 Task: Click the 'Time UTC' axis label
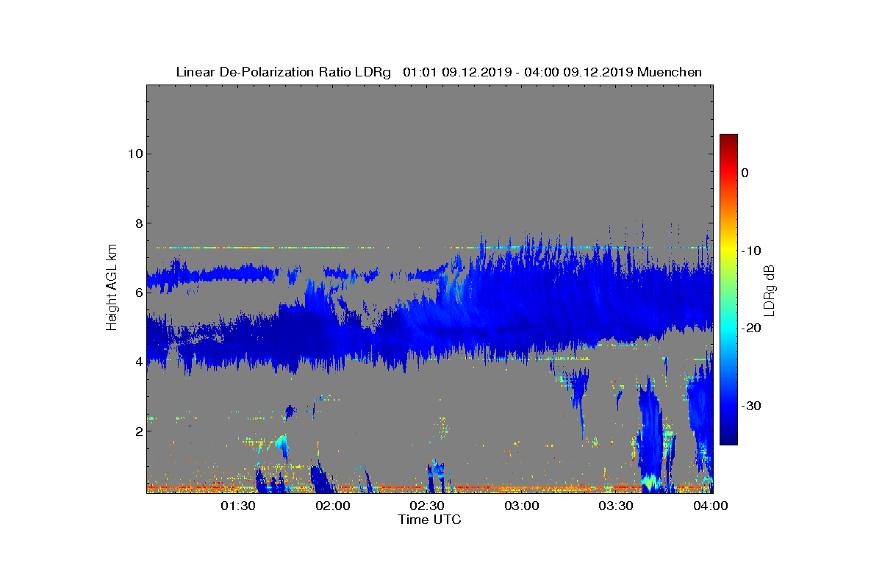430,520
